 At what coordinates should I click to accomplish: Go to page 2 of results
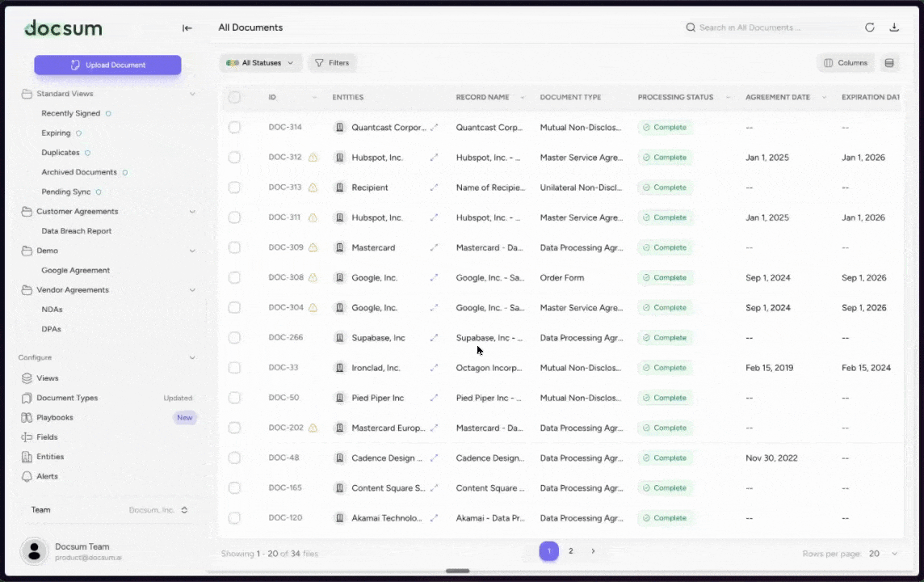[x=570, y=551]
